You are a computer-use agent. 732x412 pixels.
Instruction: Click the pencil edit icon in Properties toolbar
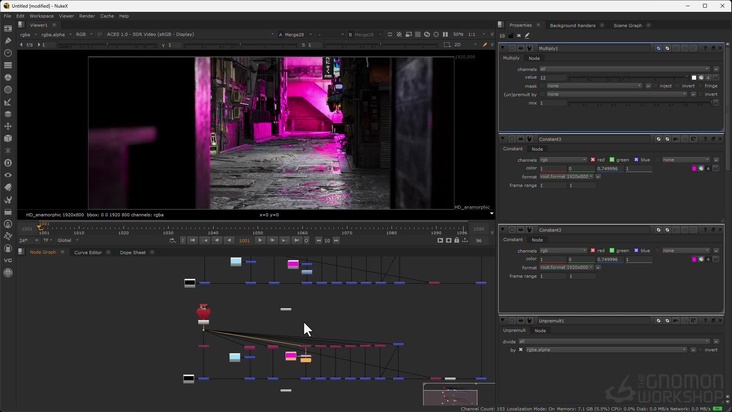527,35
